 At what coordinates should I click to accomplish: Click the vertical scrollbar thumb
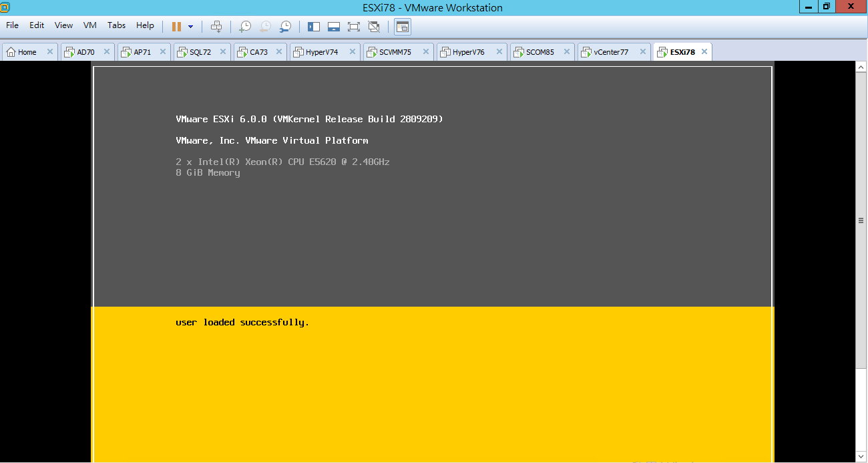point(861,220)
